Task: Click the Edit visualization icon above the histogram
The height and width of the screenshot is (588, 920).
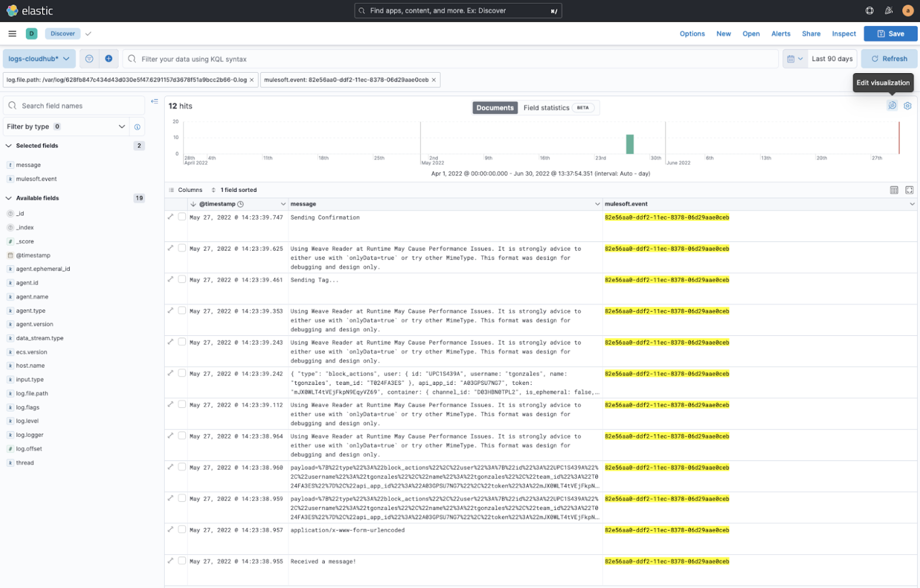Action: [892, 106]
